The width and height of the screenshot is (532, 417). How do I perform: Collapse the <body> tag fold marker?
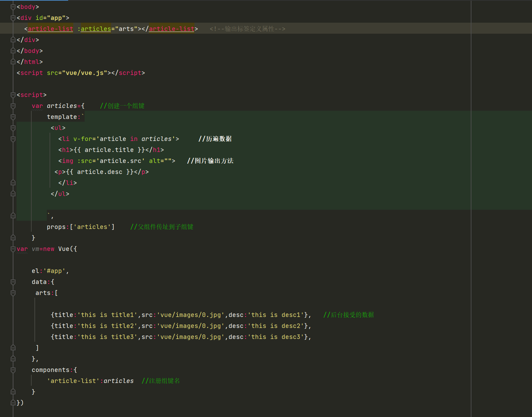tap(13, 7)
